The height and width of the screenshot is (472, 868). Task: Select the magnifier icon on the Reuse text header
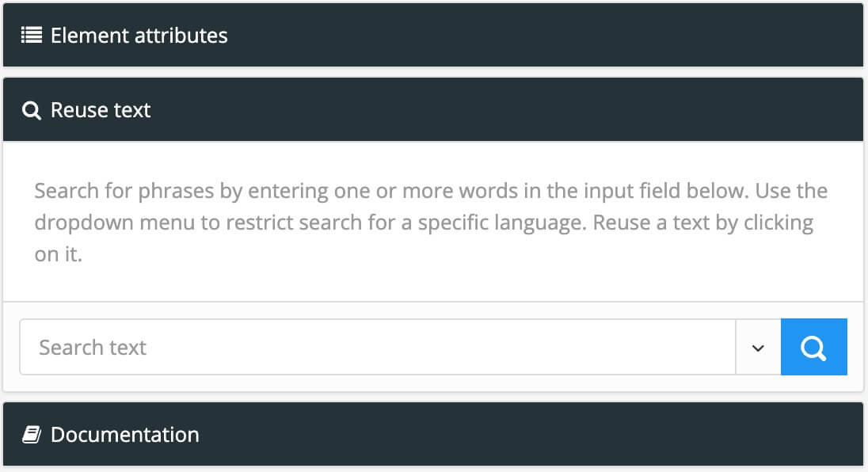[x=31, y=109]
